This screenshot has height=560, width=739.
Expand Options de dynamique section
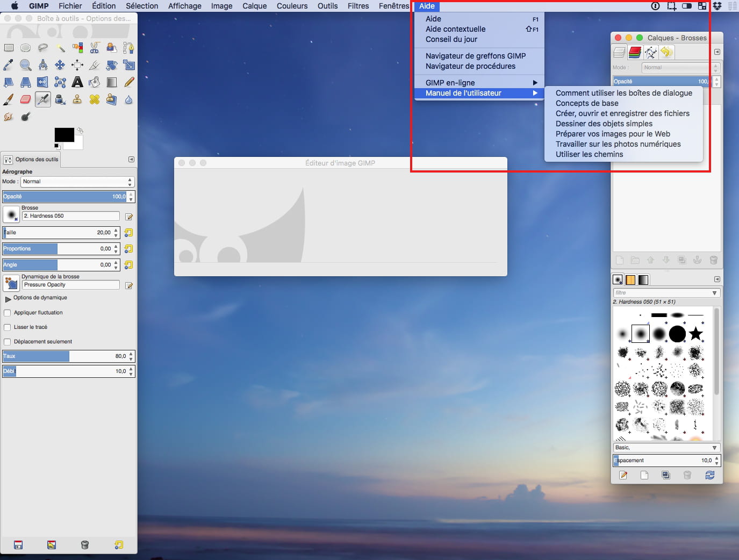tap(8, 298)
